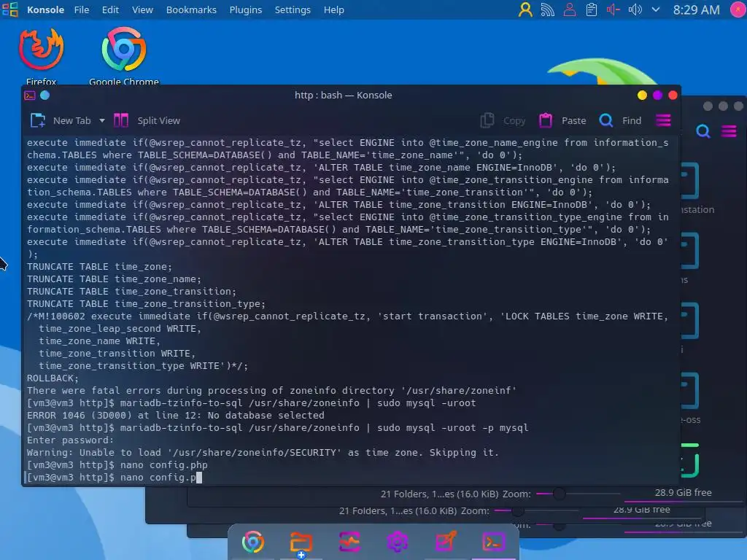Viewport: 747px width, 560px height.
Task: Click the 'ROLLBACK;' line in terminal output
Action: (x=53, y=378)
